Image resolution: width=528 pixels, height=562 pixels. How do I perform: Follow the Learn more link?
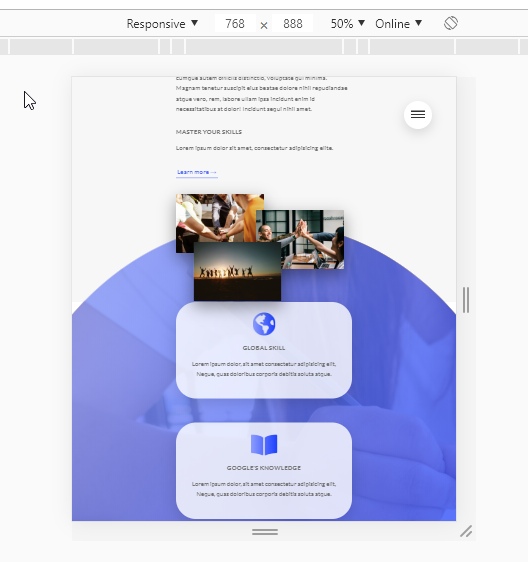coord(197,172)
